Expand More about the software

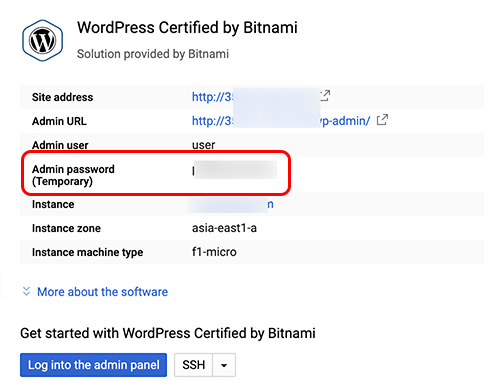coord(102,292)
